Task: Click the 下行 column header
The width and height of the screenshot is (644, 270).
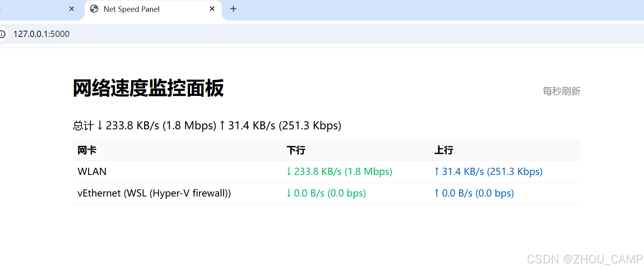Action: (x=296, y=150)
